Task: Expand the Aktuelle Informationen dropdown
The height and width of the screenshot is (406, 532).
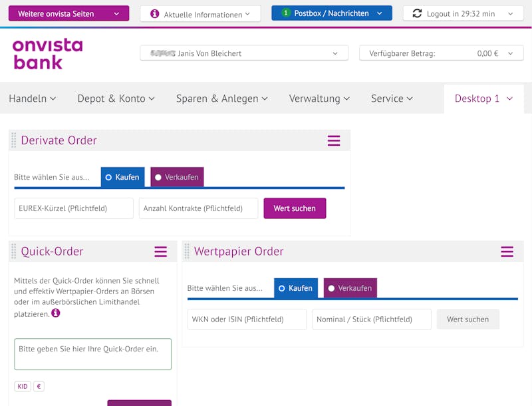Action: pyautogui.click(x=200, y=14)
